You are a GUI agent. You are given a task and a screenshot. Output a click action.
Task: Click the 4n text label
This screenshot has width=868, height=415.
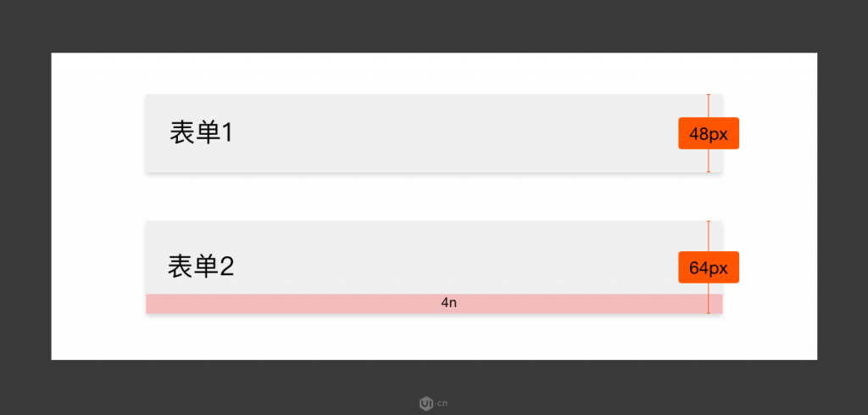pos(449,303)
